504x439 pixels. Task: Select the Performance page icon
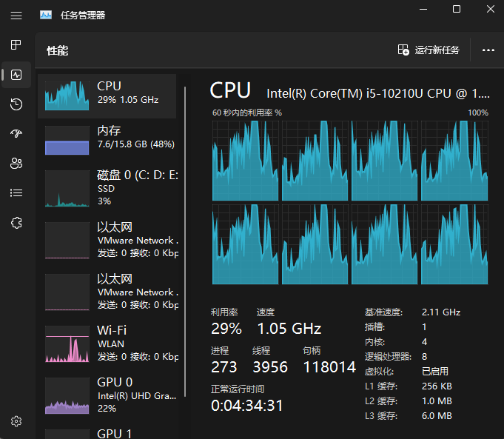(x=16, y=75)
